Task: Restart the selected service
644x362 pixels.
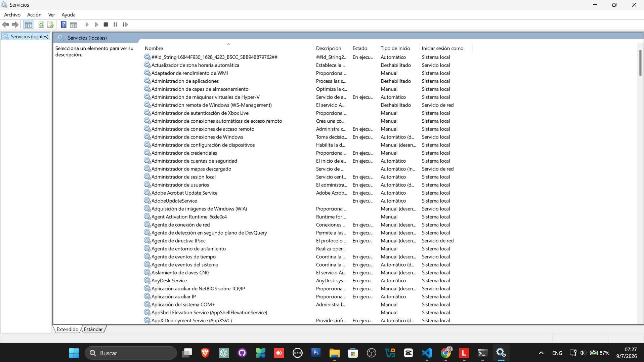Action: point(125,25)
